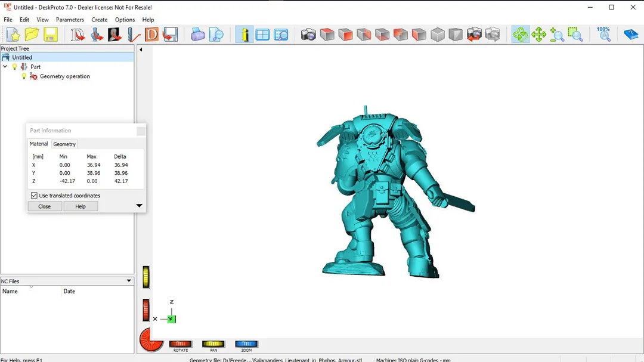Click the Help button in Part Information

80,206
